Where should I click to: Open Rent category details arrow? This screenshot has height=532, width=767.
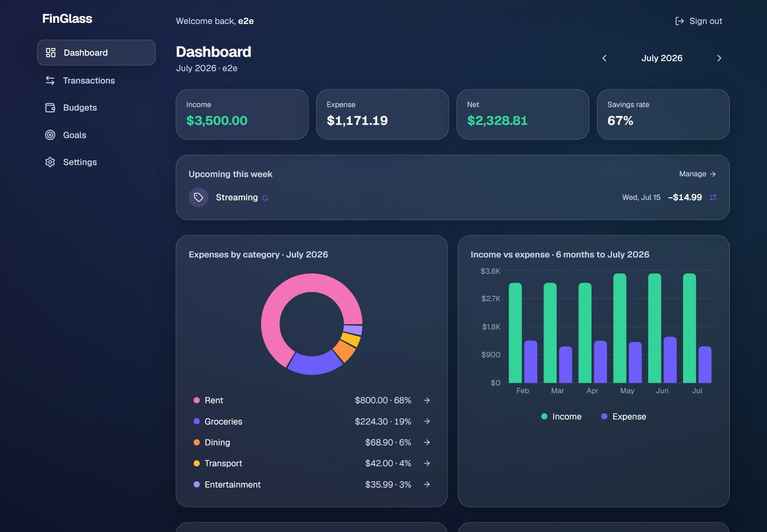coord(427,400)
